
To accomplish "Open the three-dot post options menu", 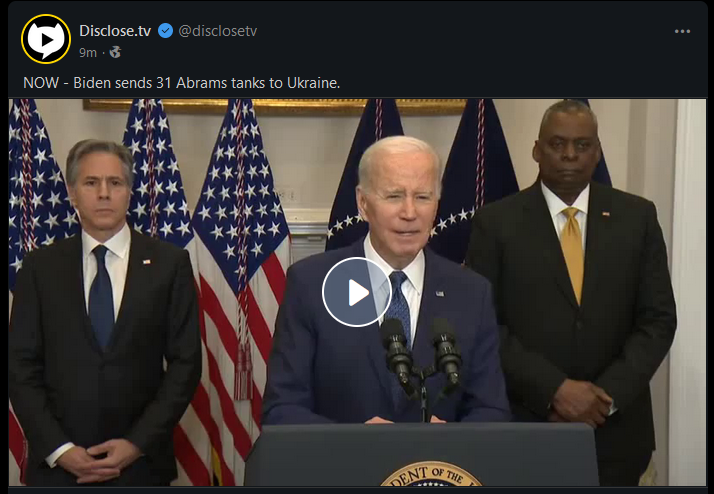I will click(682, 31).
